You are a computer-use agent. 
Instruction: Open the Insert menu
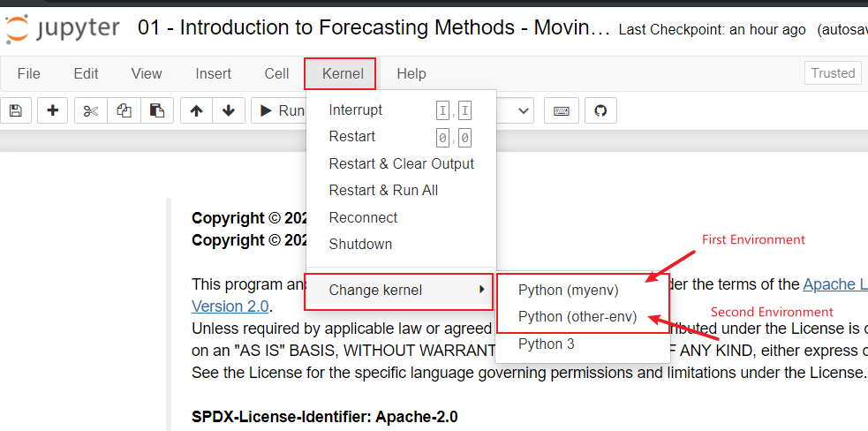pos(213,73)
